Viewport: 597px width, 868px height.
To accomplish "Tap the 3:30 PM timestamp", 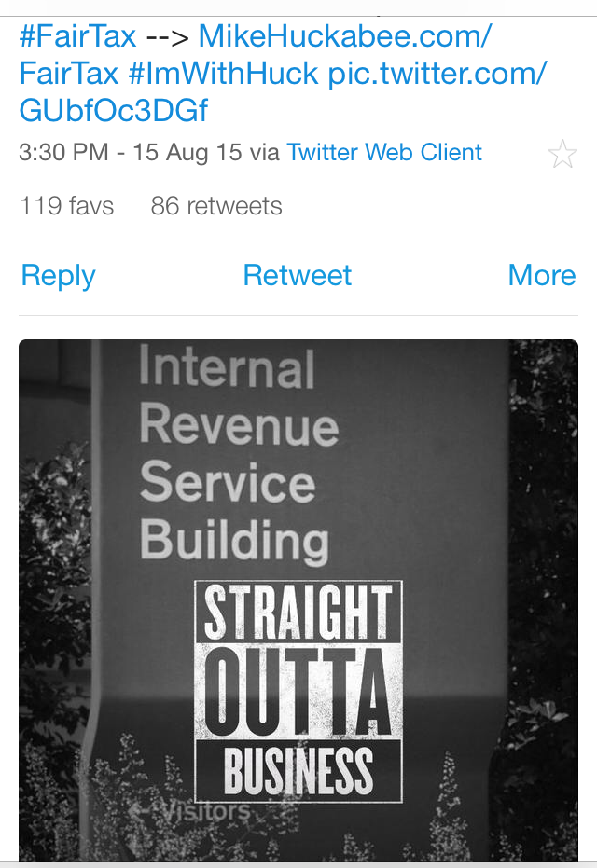I will 63,153.
